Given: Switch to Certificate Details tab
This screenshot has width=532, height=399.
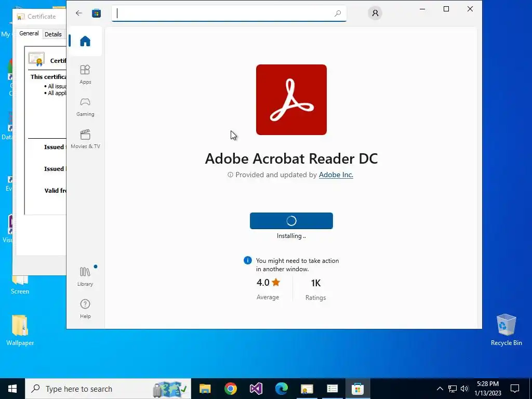Looking at the screenshot, I should click(54, 34).
